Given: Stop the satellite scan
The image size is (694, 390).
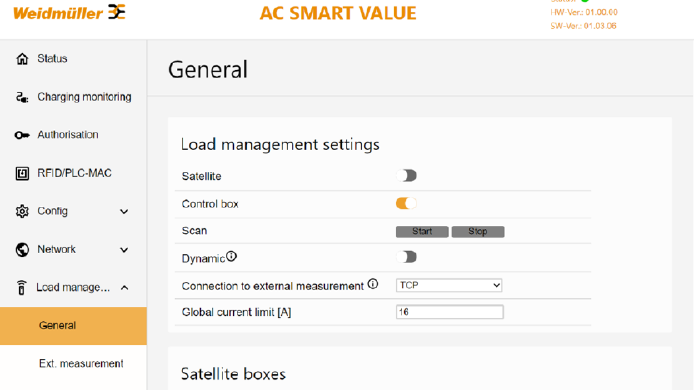Looking at the screenshot, I should point(478,232).
